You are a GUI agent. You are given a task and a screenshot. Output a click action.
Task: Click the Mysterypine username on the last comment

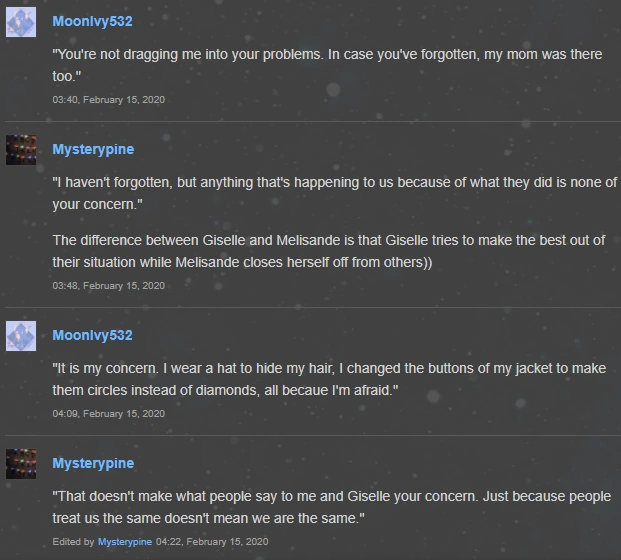click(93, 463)
